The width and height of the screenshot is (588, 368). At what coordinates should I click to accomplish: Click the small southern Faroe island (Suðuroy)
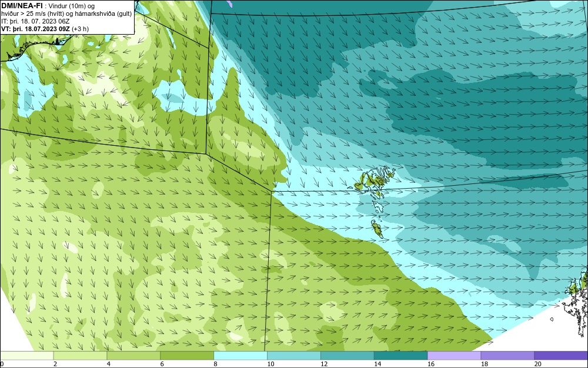(377, 229)
